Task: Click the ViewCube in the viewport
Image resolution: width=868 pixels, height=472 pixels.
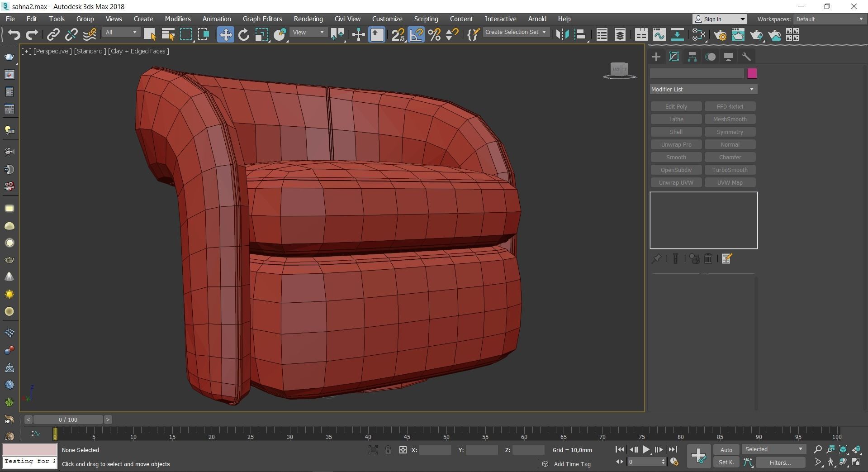Action: click(619, 70)
